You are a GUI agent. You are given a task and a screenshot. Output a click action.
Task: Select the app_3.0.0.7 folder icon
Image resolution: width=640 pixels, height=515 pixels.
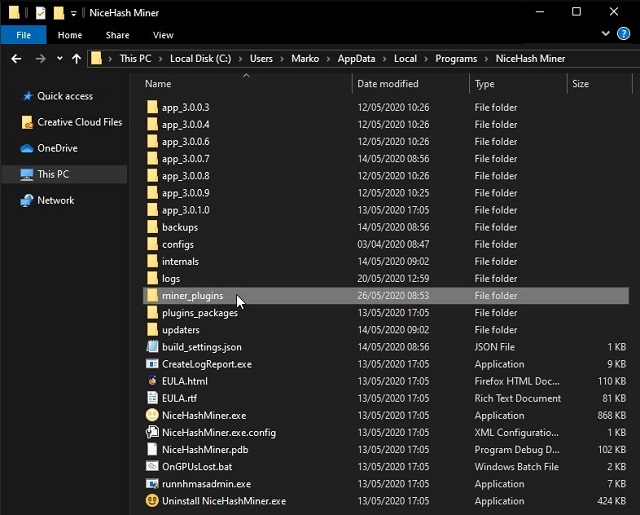[152, 159]
